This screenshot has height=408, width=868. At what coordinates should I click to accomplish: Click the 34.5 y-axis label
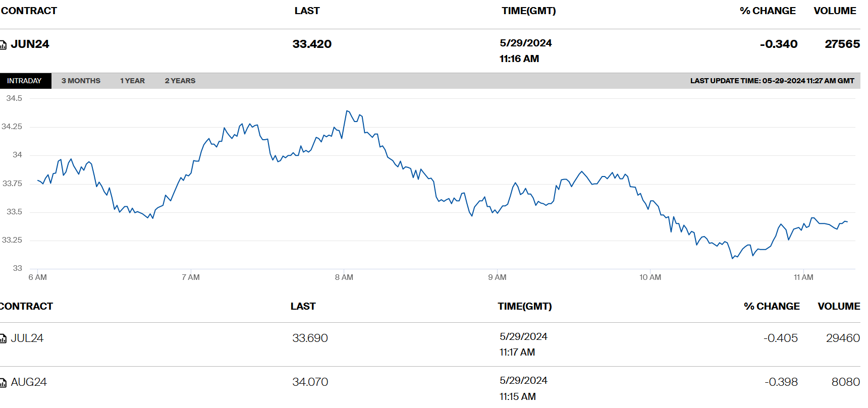14,98
